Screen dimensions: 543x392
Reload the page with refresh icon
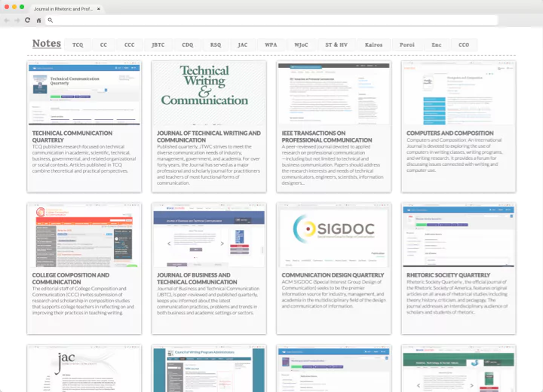point(28,20)
